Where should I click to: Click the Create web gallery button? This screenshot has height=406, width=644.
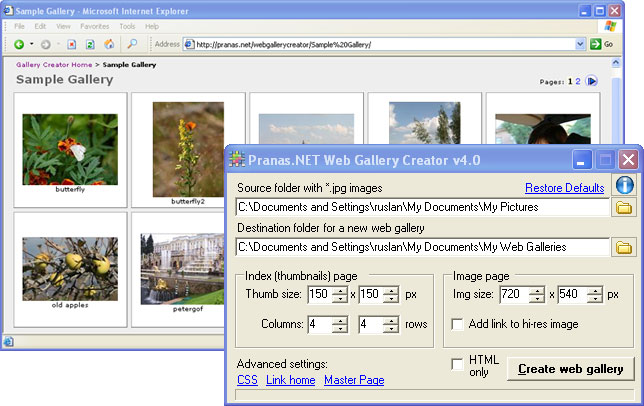point(570,369)
